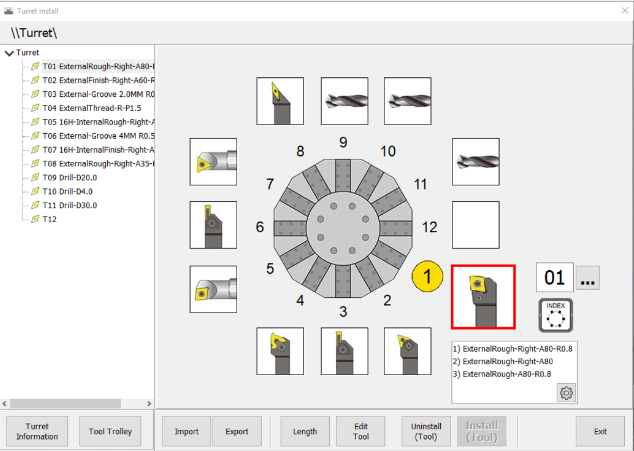
Task: Click the T12 tool icon in tree
Action: (35, 219)
